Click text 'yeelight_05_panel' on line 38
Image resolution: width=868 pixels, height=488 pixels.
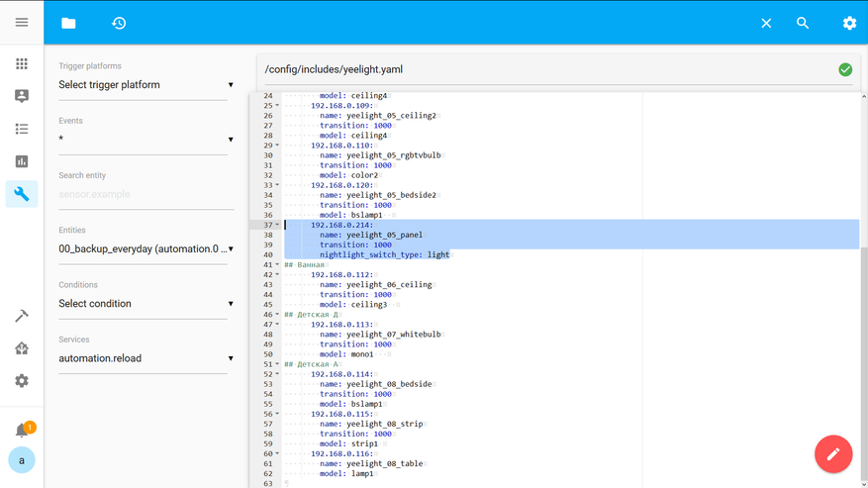pos(384,235)
